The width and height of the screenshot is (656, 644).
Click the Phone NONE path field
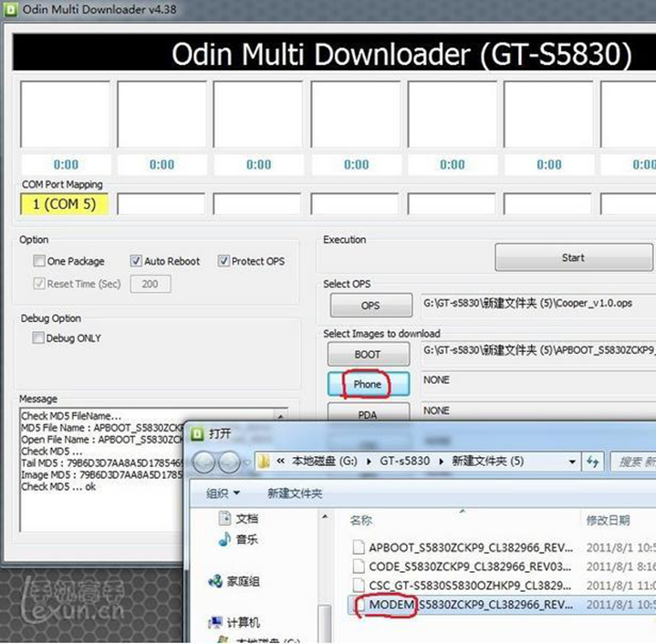tap(538, 380)
